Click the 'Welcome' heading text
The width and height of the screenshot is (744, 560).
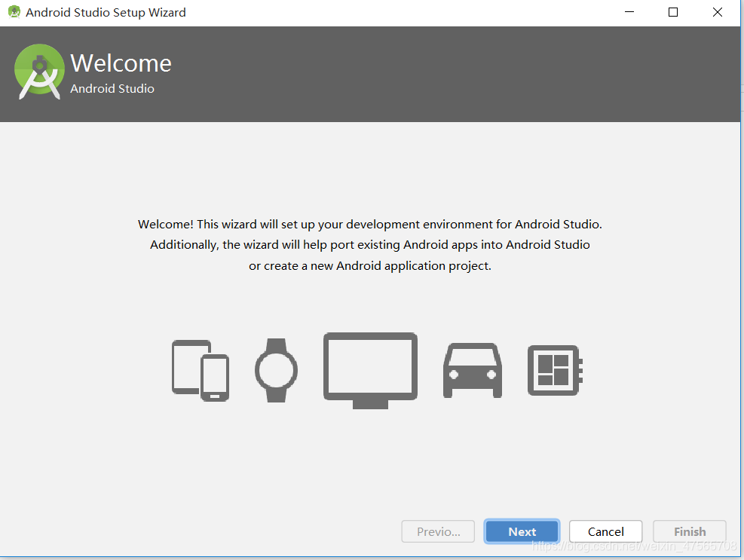pos(121,63)
